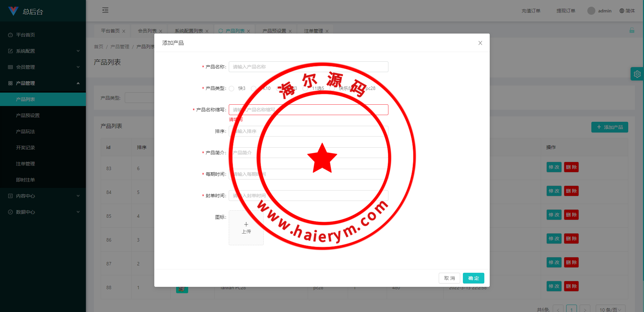Image resolution: width=644 pixels, height=312 pixels.
Task: Expand the 系统配置 sidebar menu
Action: click(43, 51)
